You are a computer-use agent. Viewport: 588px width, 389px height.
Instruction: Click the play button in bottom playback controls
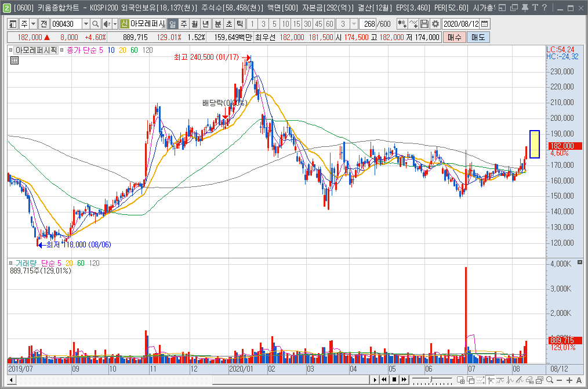click(375, 380)
